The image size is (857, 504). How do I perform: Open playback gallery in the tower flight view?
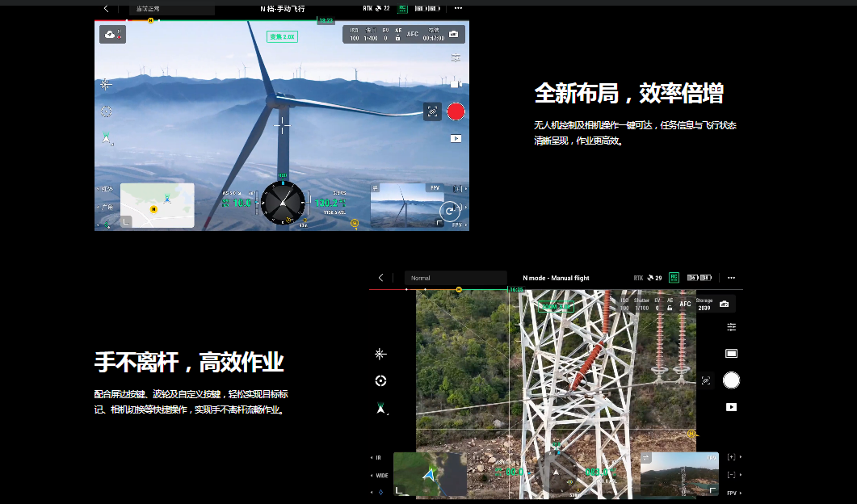pos(731,407)
